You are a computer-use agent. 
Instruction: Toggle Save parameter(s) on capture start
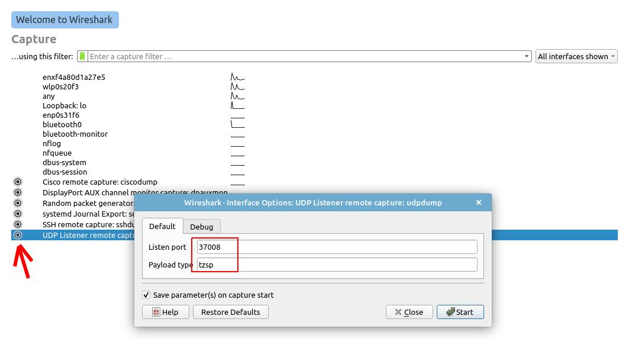point(146,295)
